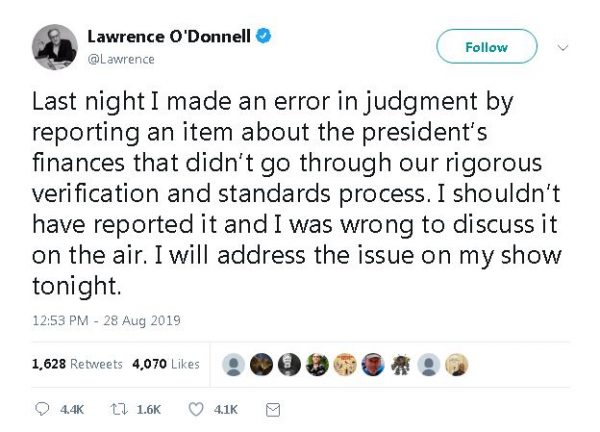Click the @Lawrence handle

click(x=121, y=59)
